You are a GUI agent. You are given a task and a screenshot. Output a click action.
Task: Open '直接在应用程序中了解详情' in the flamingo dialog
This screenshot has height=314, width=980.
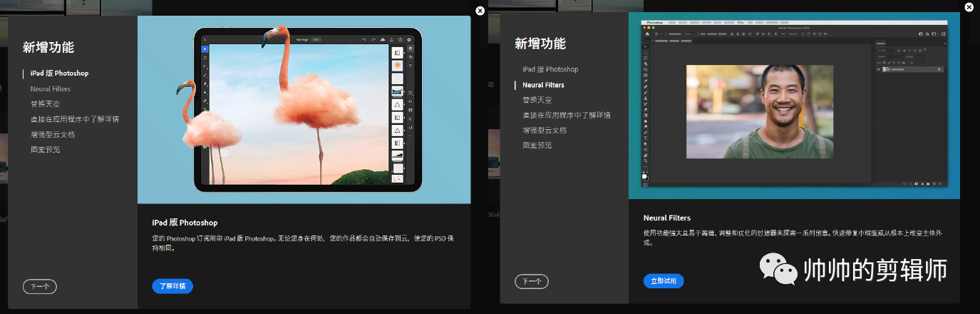point(74,119)
